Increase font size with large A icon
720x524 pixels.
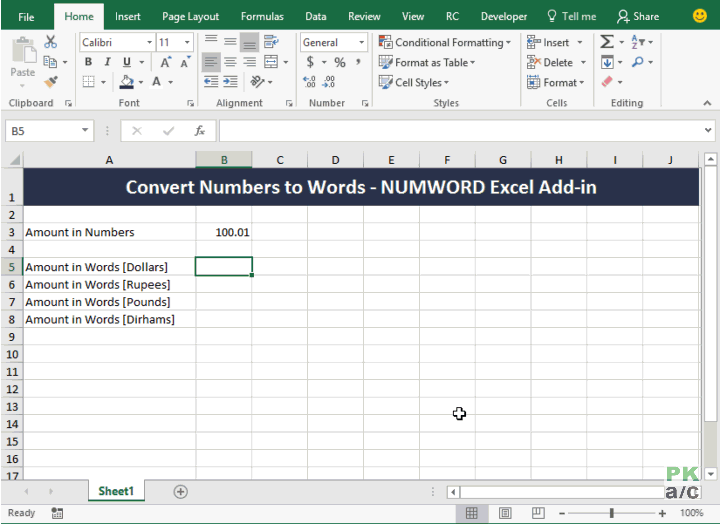click(165, 62)
